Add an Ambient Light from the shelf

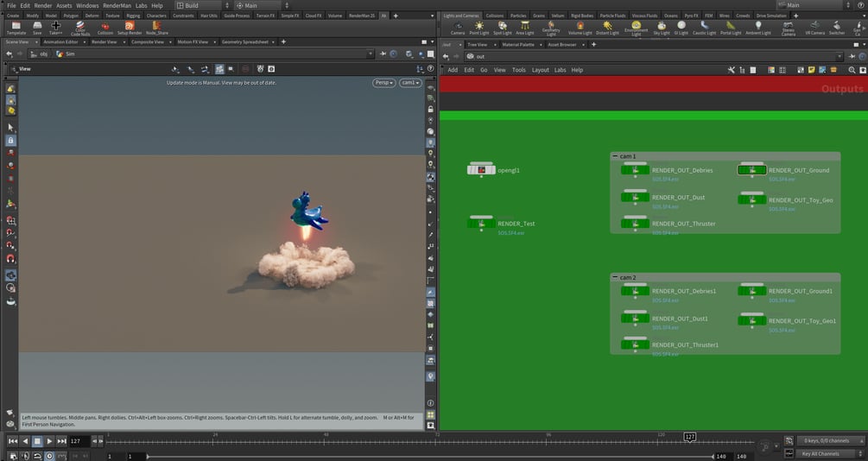[758, 28]
